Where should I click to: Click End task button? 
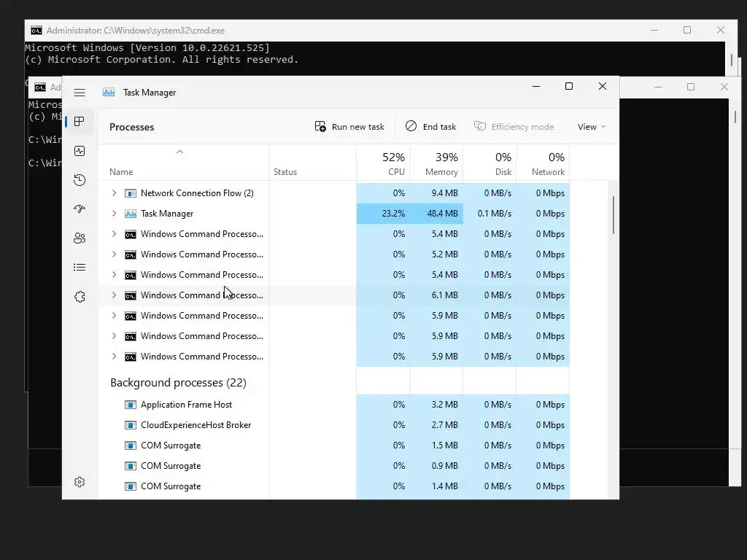click(x=430, y=127)
